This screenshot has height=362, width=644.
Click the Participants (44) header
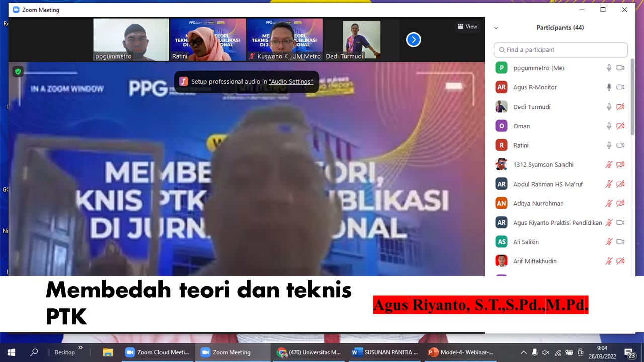point(560,28)
